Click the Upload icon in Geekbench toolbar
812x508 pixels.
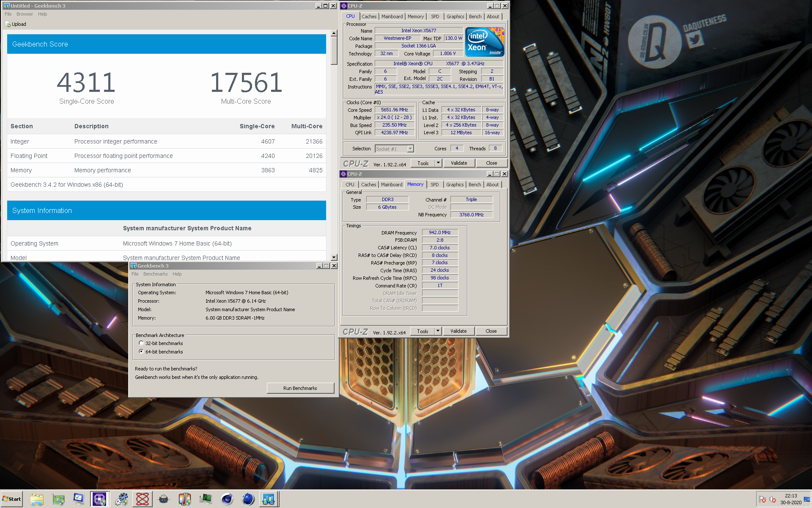tap(8, 25)
